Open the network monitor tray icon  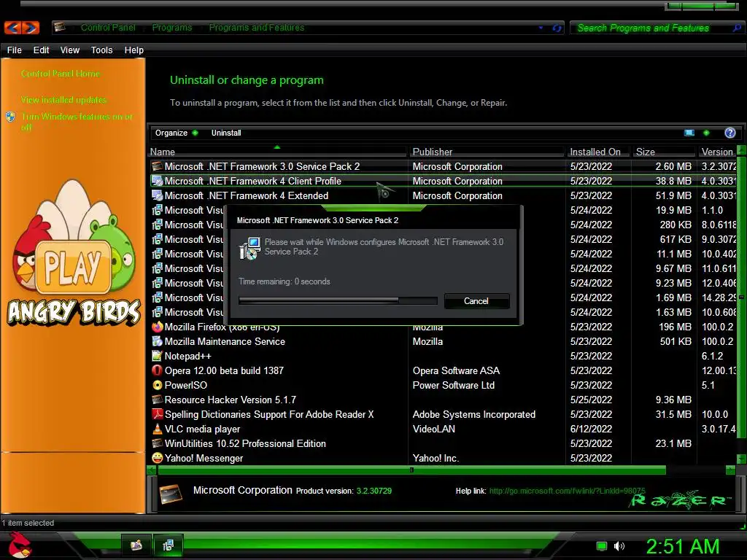click(602, 546)
